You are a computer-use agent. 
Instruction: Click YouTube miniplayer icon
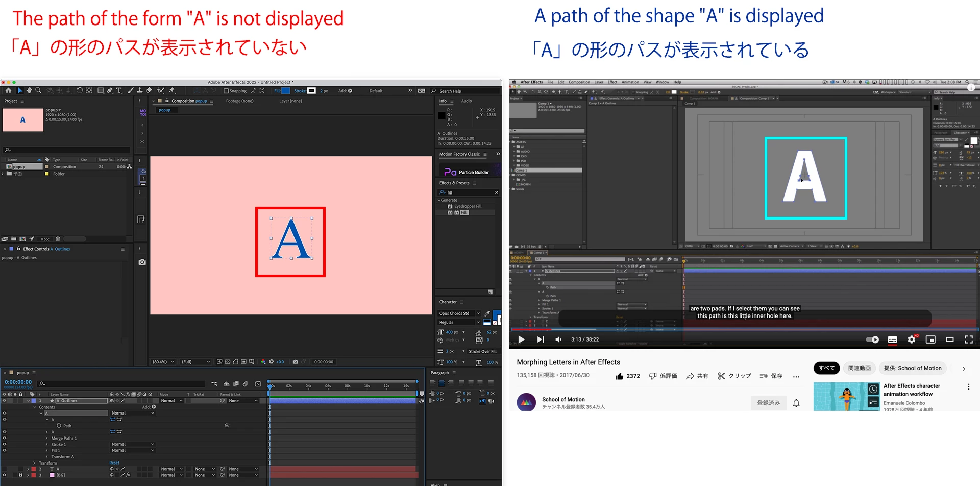tap(930, 339)
